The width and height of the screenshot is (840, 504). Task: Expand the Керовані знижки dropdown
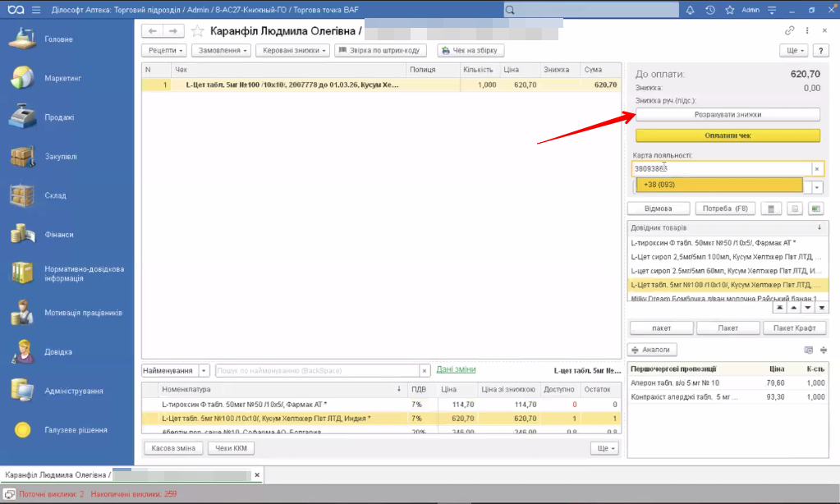click(x=293, y=50)
